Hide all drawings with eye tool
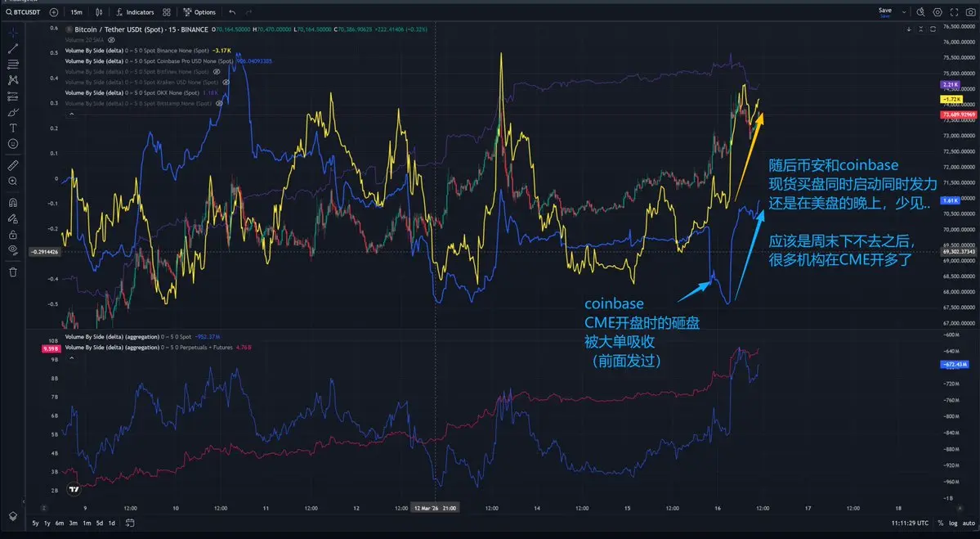 (x=13, y=250)
